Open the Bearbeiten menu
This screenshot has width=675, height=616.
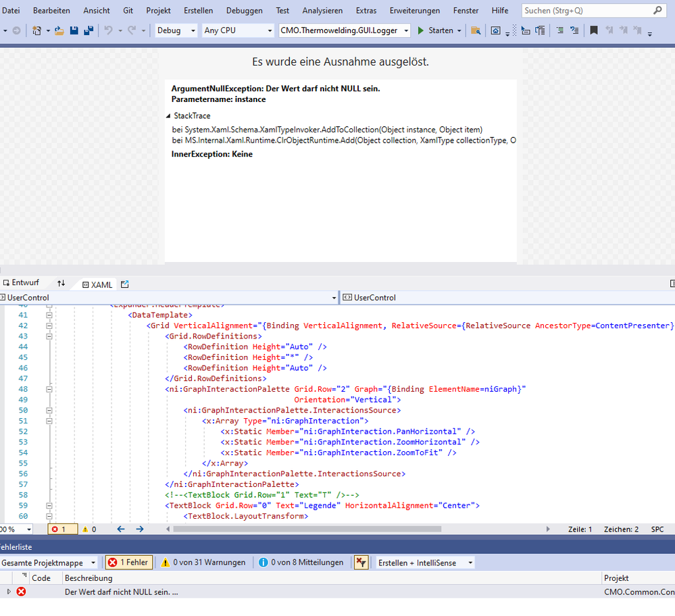click(51, 10)
